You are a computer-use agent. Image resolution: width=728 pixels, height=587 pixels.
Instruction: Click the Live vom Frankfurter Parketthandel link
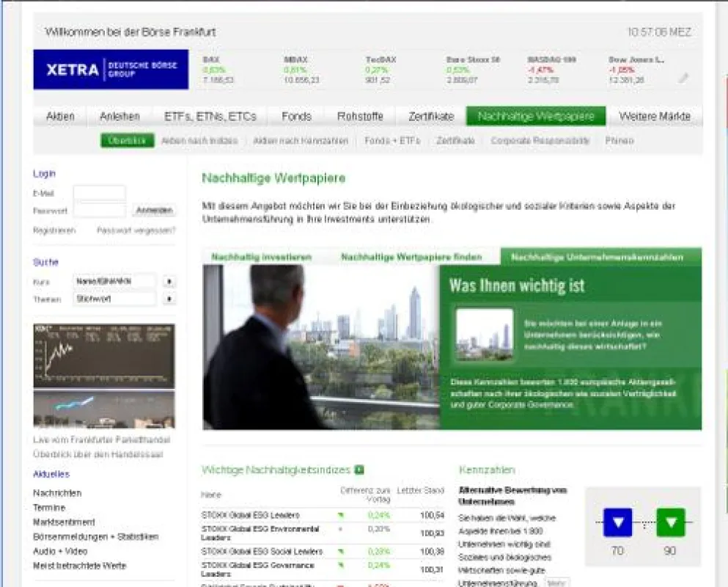[102, 440]
